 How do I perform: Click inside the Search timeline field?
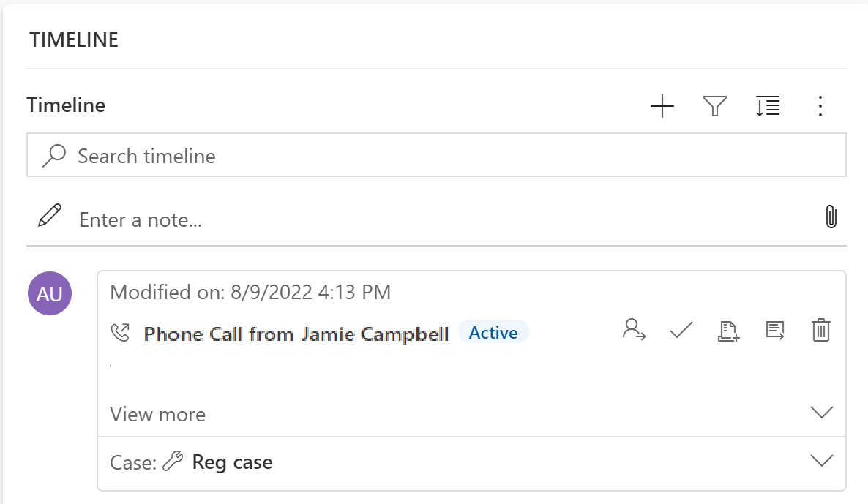[293, 155]
